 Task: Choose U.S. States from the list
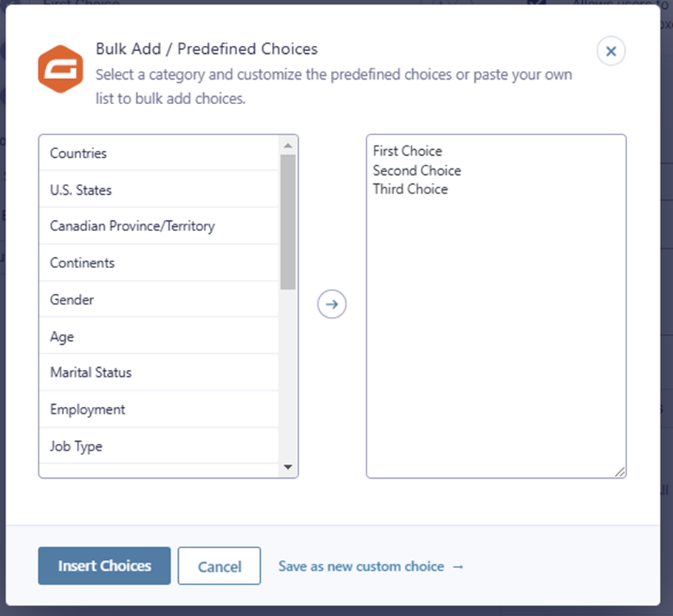coord(81,190)
